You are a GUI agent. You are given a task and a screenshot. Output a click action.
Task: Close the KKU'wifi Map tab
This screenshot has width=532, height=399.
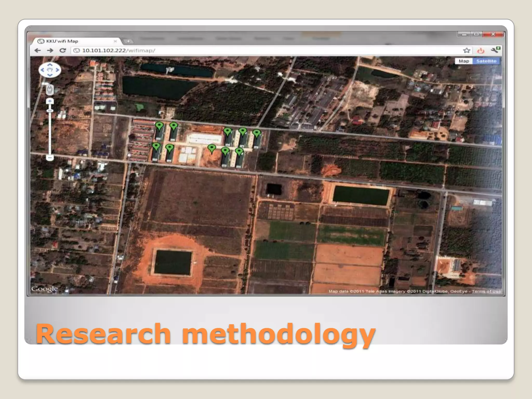pos(115,41)
